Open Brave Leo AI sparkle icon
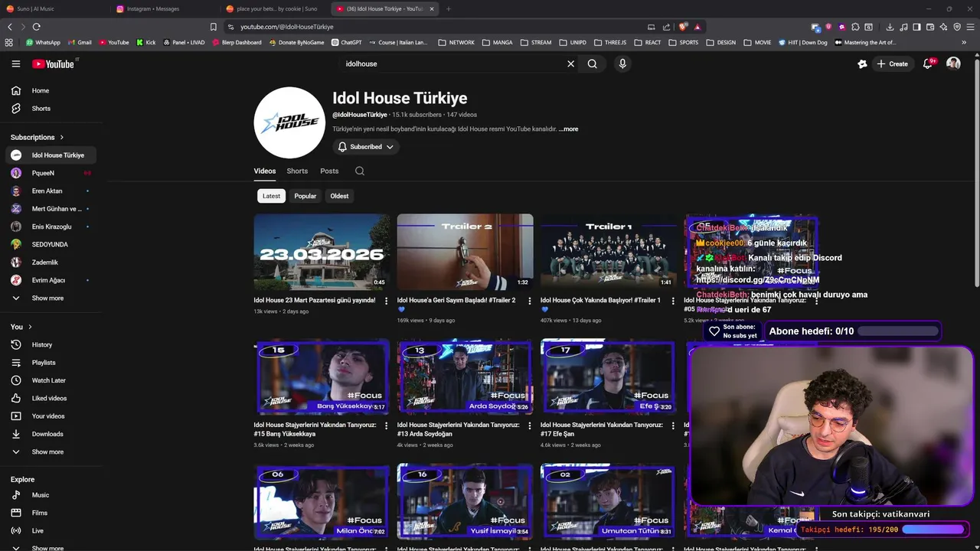The width and height of the screenshot is (980, 551). pos(943,27)
